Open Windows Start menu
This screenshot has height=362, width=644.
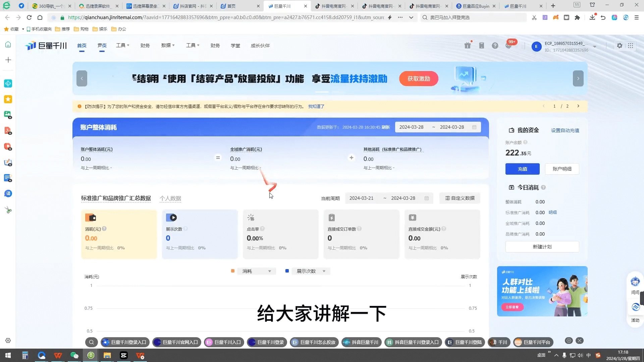tap(8, 355)
